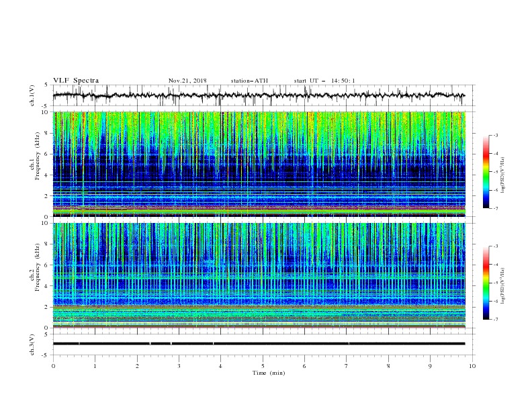This screenshot has height=411, width=532.
Task: Click the "VLF Spectra" plot title
Action: [x=76, y=81]
